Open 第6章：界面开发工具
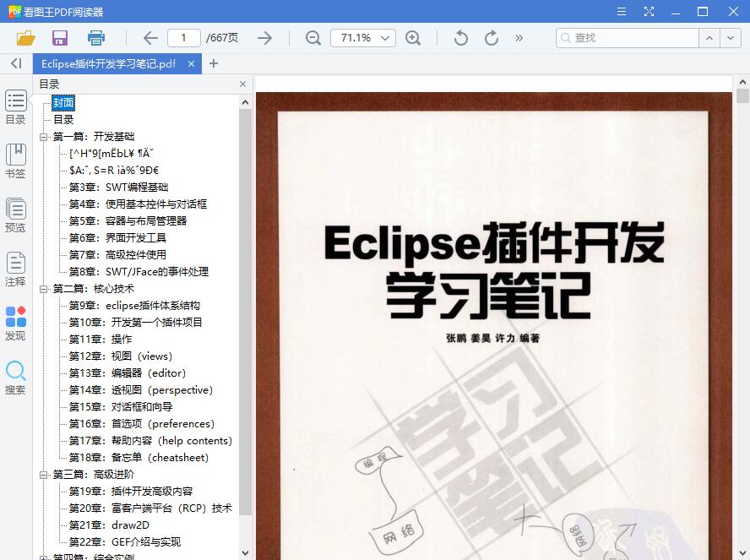 (x=117, y=237)
